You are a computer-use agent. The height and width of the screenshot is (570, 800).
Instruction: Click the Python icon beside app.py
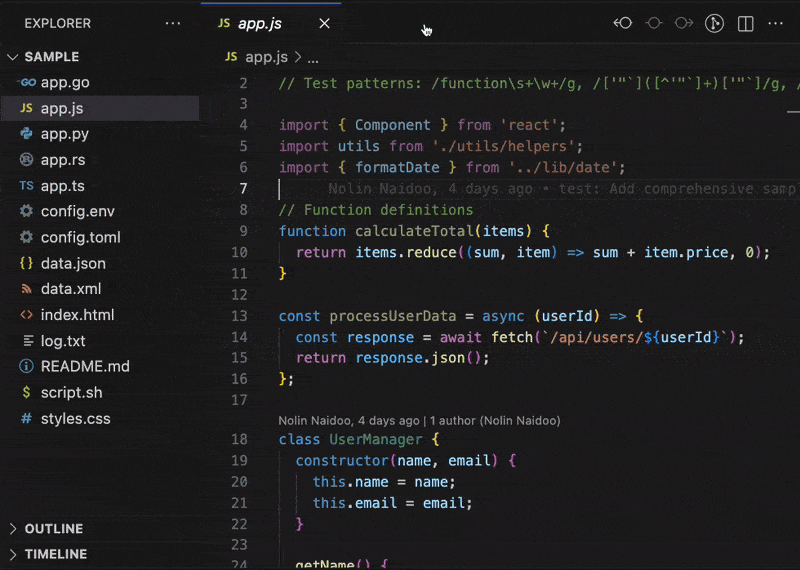tap(26, 134)
